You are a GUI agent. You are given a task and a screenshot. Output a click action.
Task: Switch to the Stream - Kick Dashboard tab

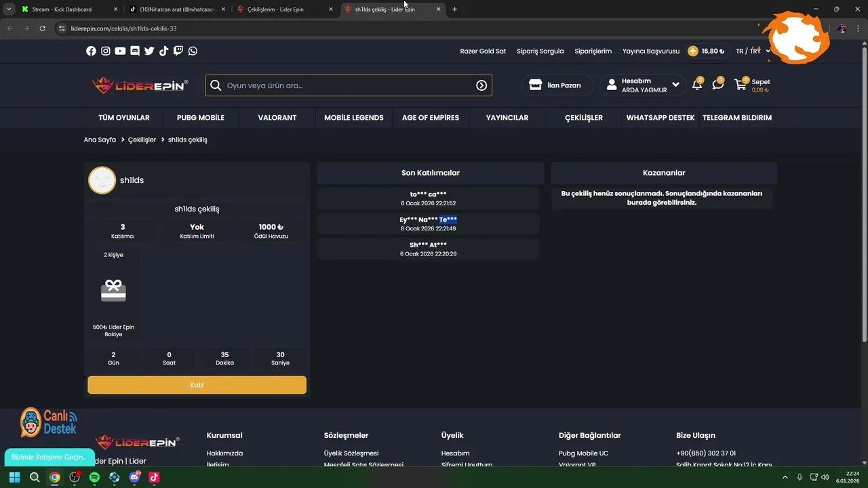pyautogui.click(x=68, y=9)
